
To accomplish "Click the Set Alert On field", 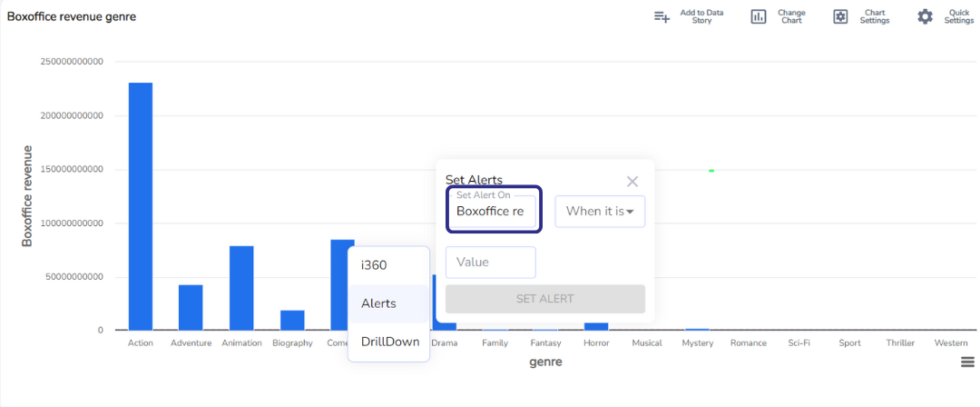I will (491, 211).
